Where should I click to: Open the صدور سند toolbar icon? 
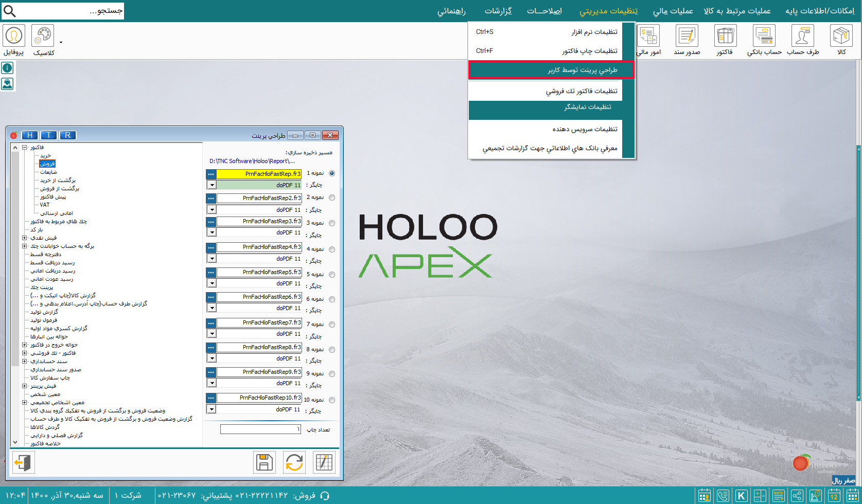tap(687, 36)
